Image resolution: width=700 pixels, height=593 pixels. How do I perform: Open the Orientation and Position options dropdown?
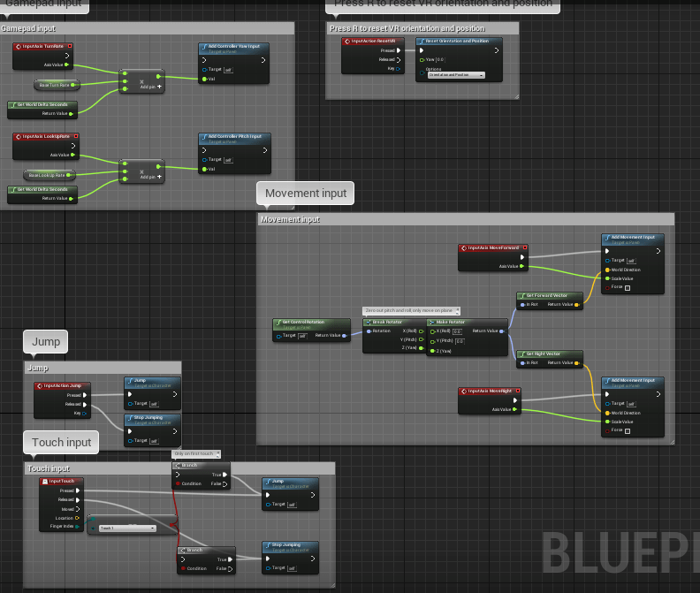[x=456, y=75]
